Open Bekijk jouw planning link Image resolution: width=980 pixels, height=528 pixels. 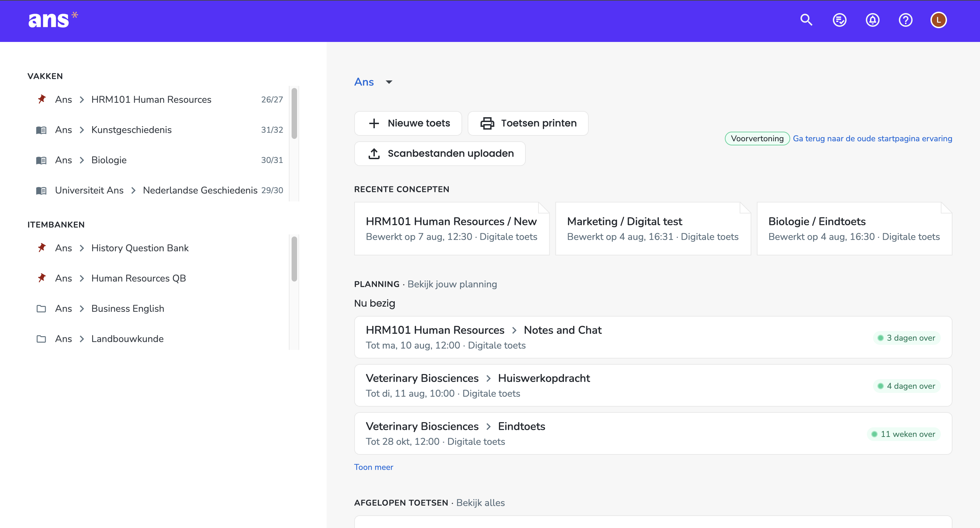pyautogui.click(x=452, y=284)
